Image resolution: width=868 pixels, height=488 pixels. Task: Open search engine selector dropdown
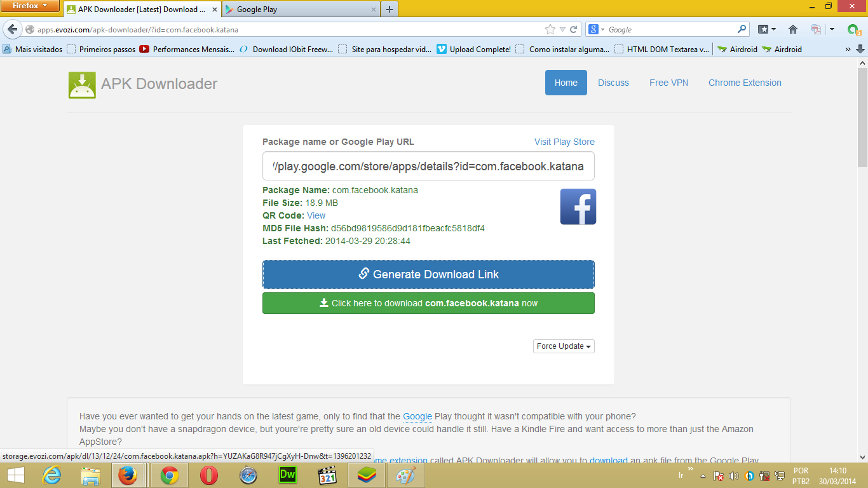(596, 29)
